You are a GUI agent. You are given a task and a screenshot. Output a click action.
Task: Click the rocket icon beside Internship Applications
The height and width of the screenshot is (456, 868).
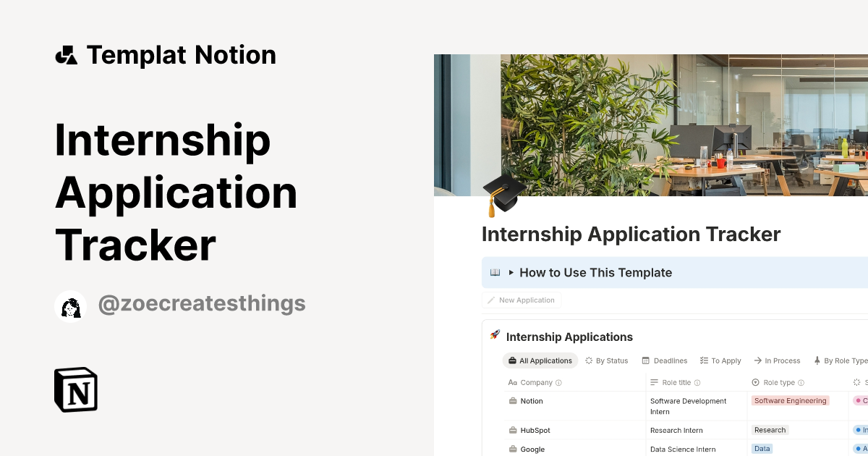495,337
